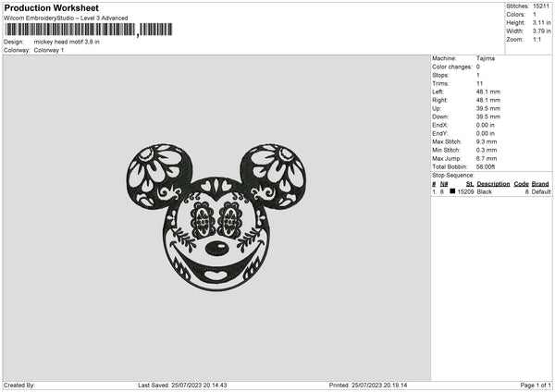This screenshot has height=392, width=555.
Task: Click the Mickey head embroidery design preview
Action: pyautogui.click(x=216, y=217)
